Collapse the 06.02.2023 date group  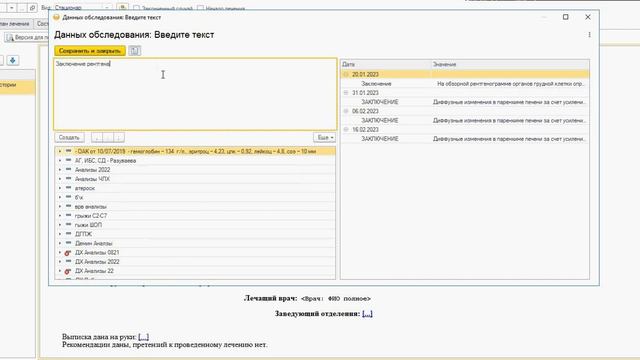coord(346,111)
